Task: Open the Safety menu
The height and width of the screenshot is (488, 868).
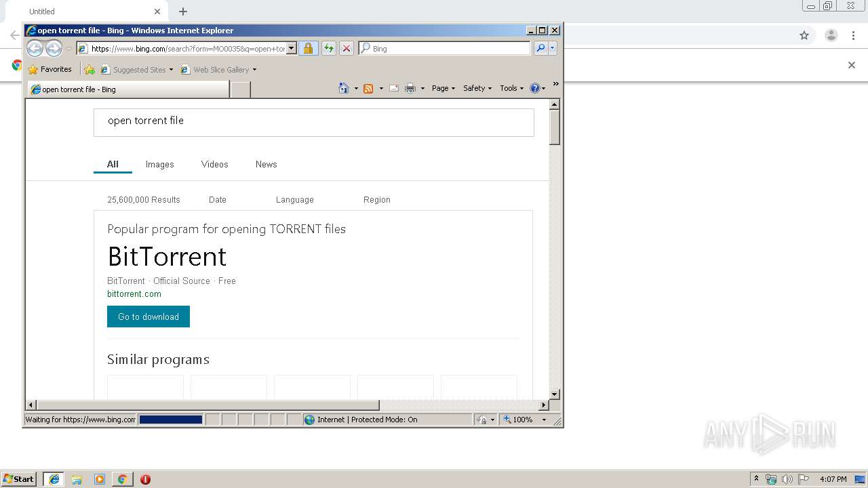Action: [477, 88]
